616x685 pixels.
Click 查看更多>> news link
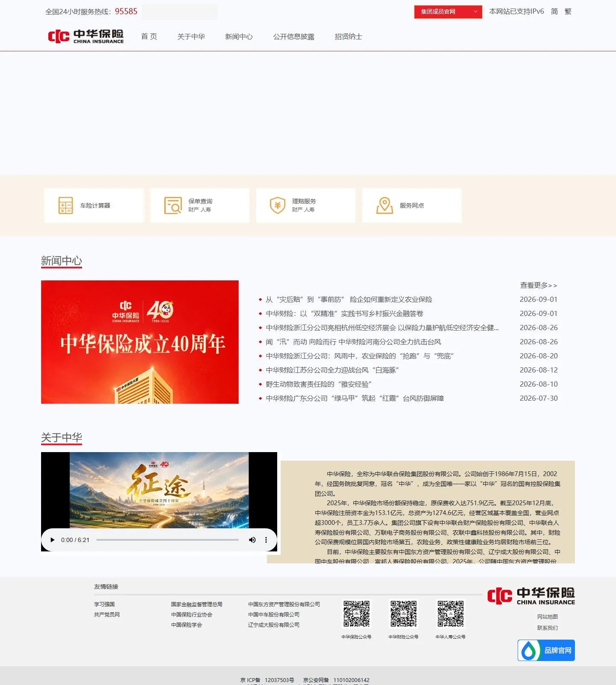pyautogui.click(x=539, y=285)
